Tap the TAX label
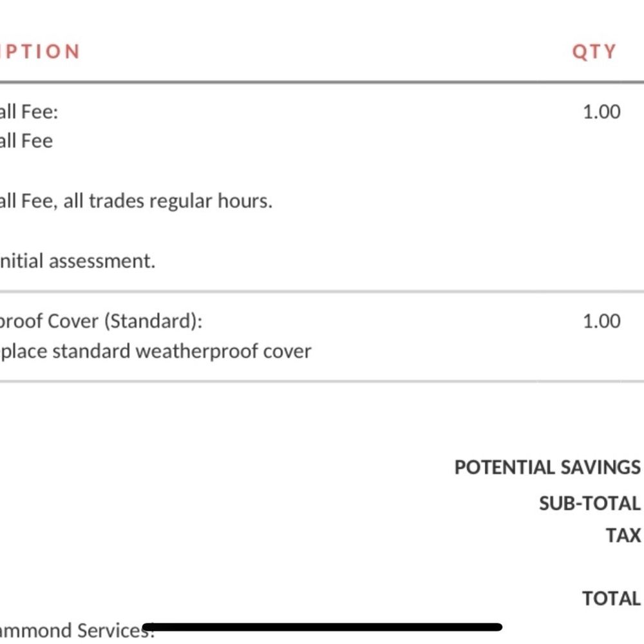This screenshot has height=644, width=644. (623, 536)
